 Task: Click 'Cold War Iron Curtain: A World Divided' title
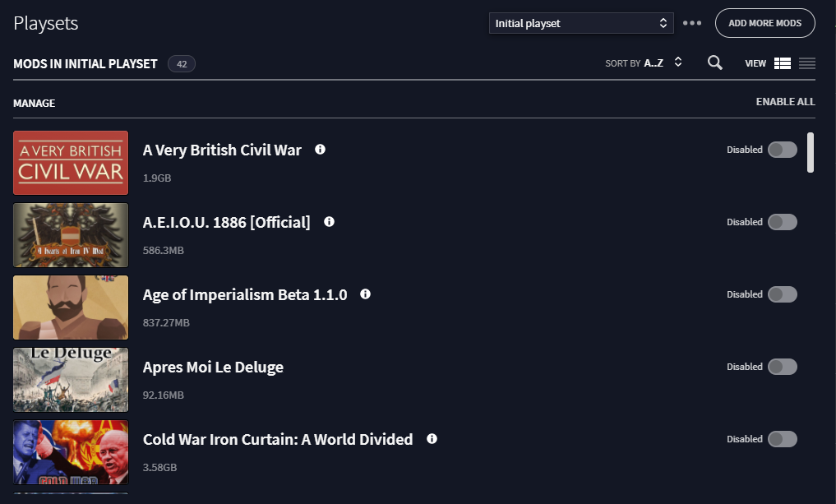pos(278,440)
